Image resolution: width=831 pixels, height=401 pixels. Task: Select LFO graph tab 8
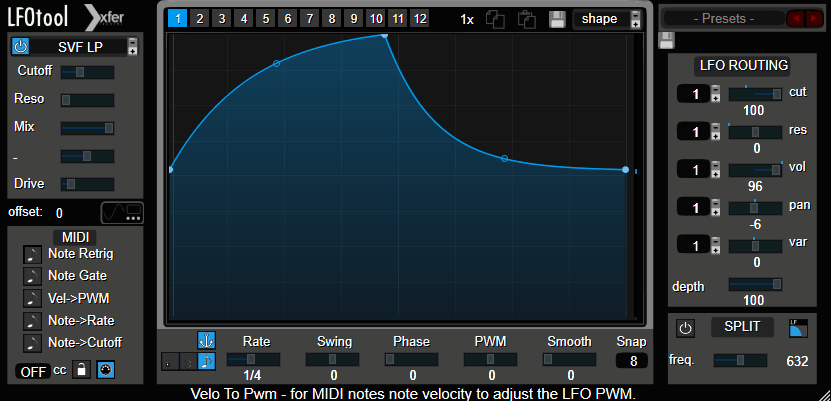coord(332,19)
